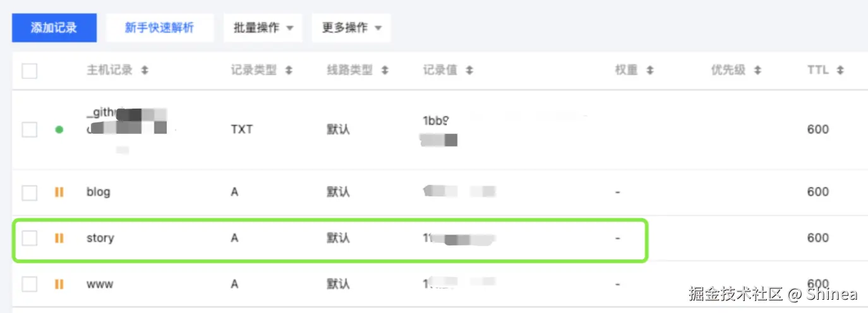Image resolution: width=868 pixels, height=313 pixels.
Task: Click the paused status icon for blog
Action: coord(59,192)
